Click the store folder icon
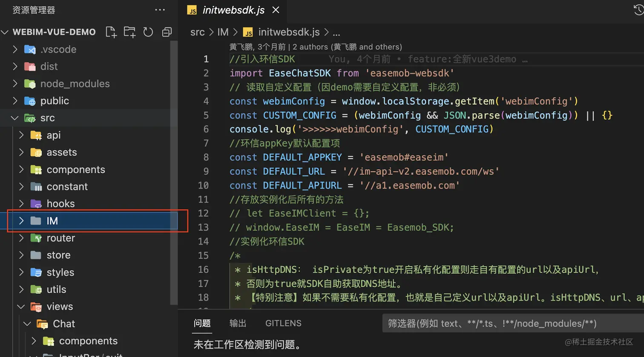 coord(36,255)
